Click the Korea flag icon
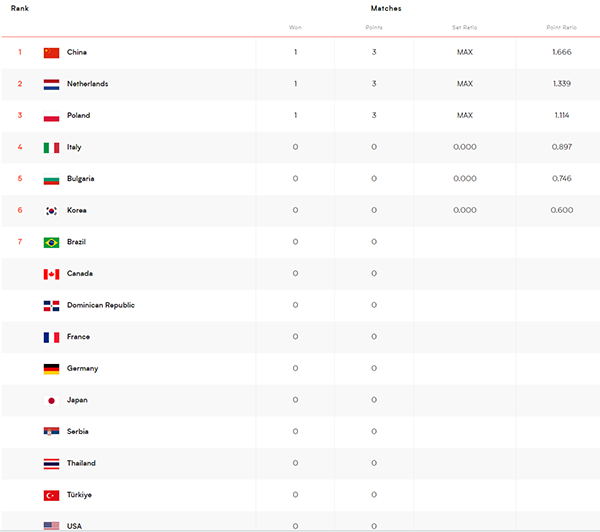The image size is (600, 532). pyautogui.click(x=51, y=211)
